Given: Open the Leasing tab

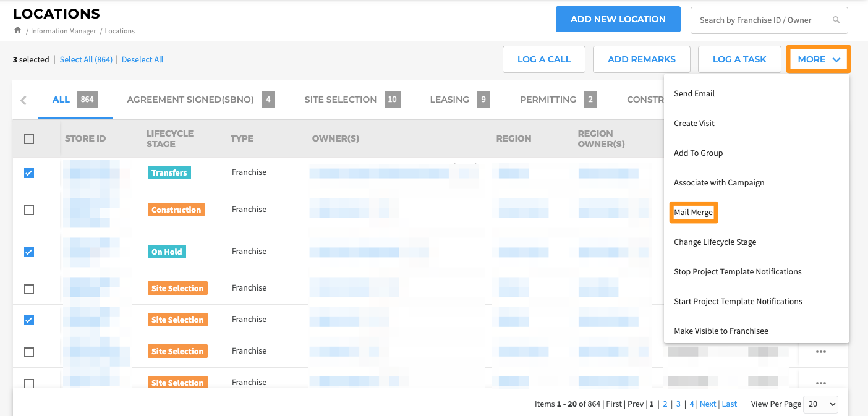Looking at the screenshot, I should [449, 100].
